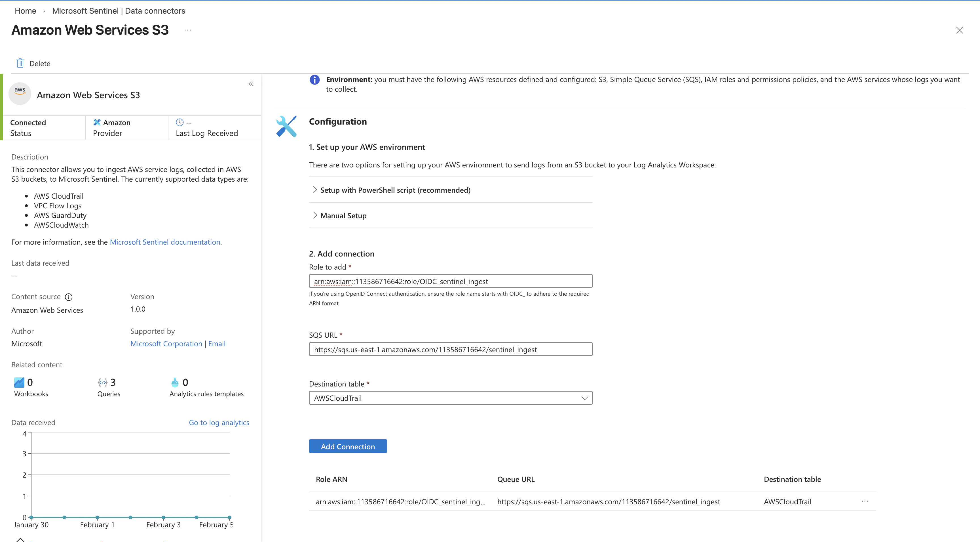Expand the Manual Setup section

pyautogui.click(x=343, y=215)
